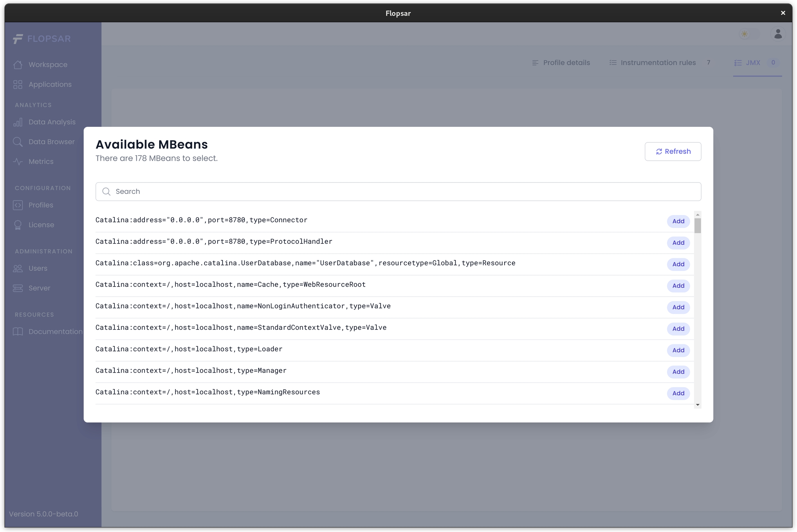The width and height of the screenshot is (797, 532).
Task: Click the MBeans list scrollbar thumb
Action: [697, 225]
